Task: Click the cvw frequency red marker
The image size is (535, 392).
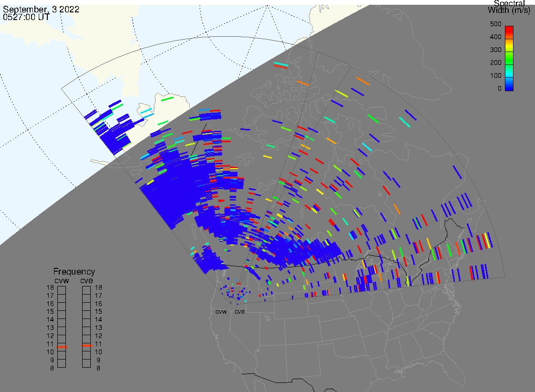Action: coord(62,347)
